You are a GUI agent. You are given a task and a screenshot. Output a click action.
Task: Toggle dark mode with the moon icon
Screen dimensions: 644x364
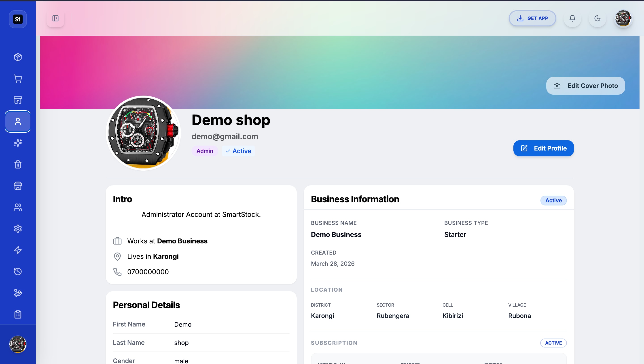[597, 18]
